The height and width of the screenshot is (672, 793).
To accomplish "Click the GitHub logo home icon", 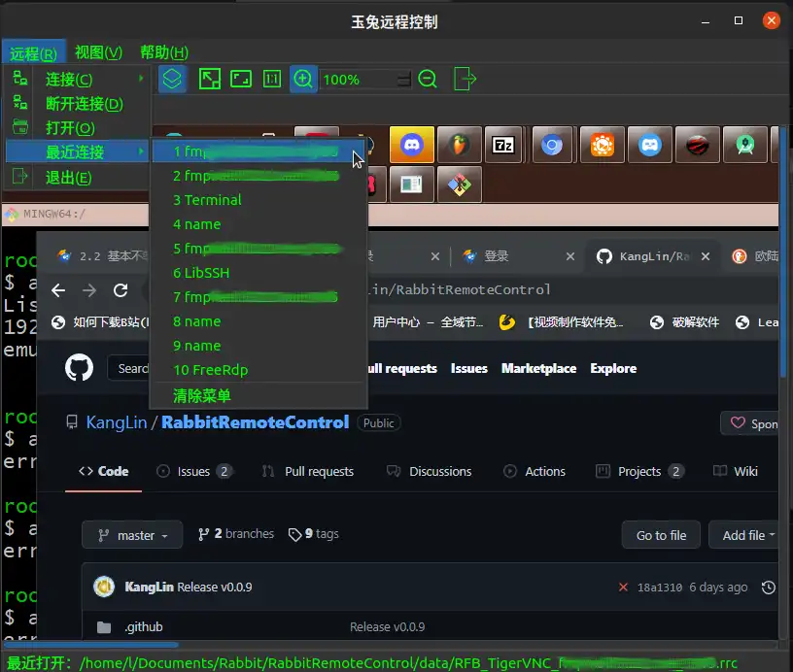I will tap(79, 368).
